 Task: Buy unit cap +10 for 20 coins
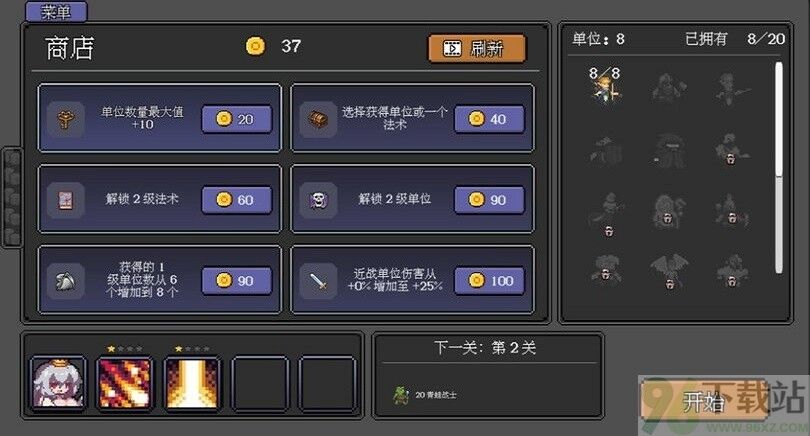237,119
